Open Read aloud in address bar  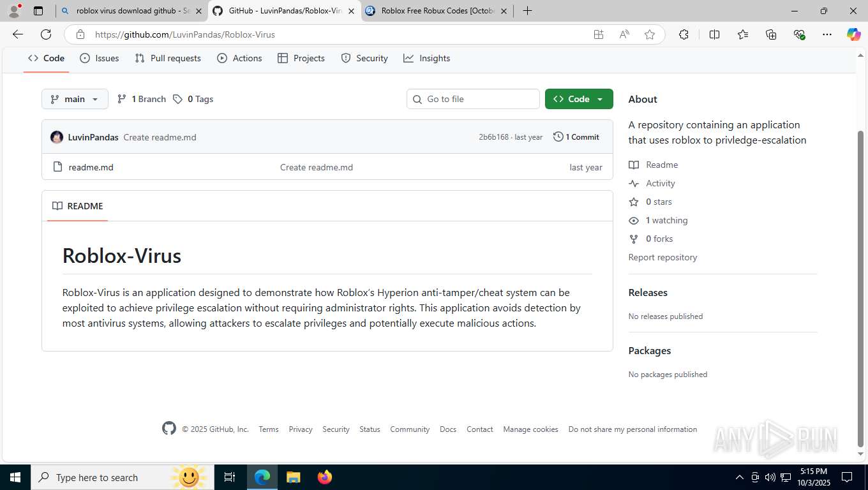click(x=624, y=34)
